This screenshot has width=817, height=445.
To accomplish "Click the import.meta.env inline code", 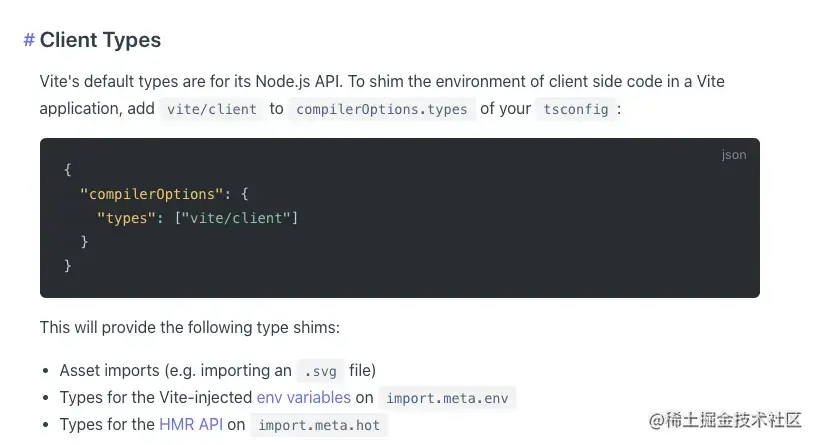I will pyautogui.click(x=449, y=398).
